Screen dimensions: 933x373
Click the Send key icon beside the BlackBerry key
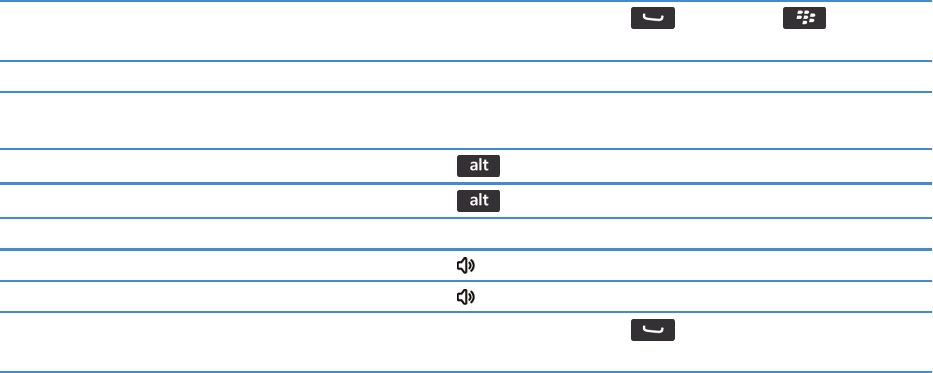click(653, 18)
